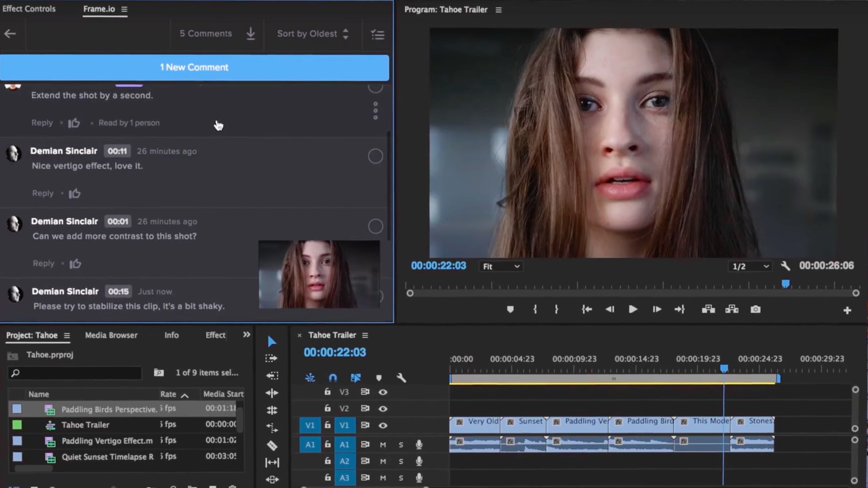
Task: Toggle Snap in the timeline
Action: (x=334, y=378)
